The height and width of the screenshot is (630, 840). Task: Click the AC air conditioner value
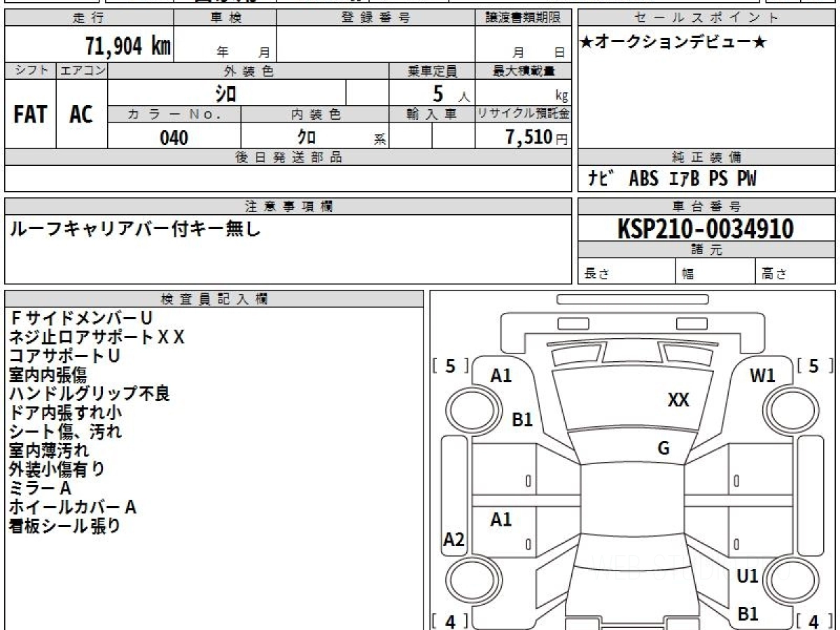pos(81,115)
